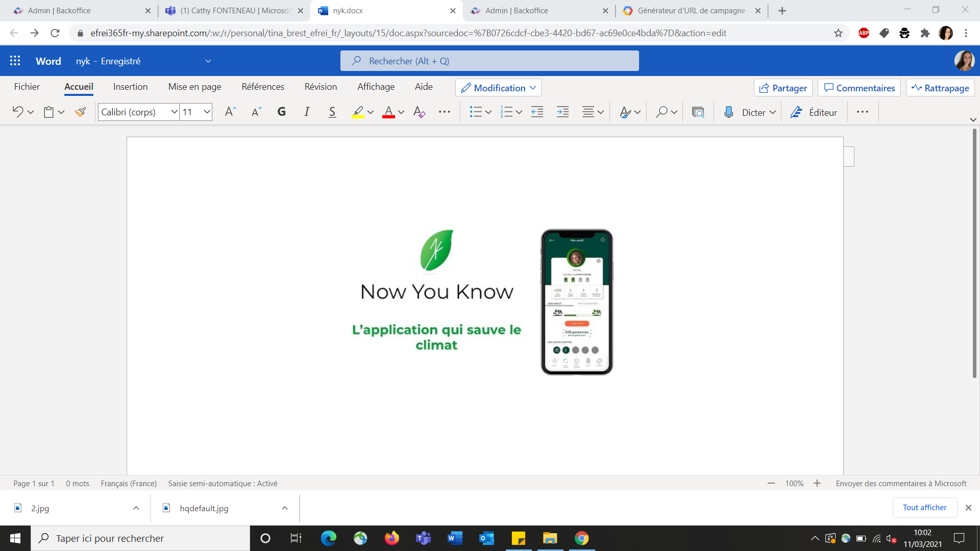
Task: Open the font size 11 dropdown
Action: pyautogui.click(x=207, y=112)
